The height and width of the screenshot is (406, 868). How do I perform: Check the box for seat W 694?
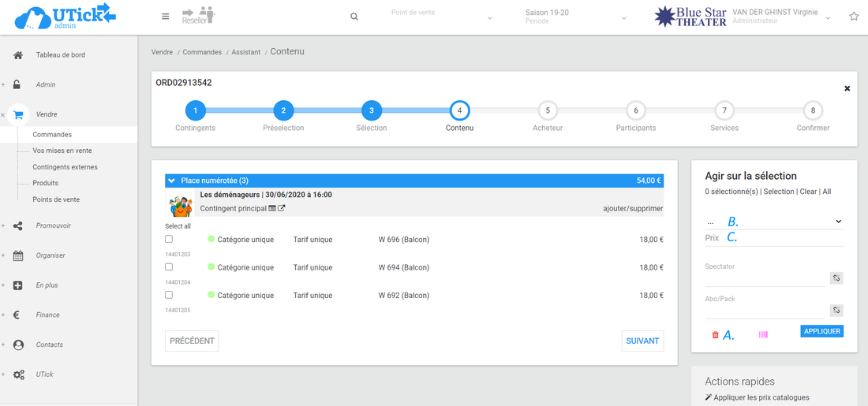coord(169,267)
